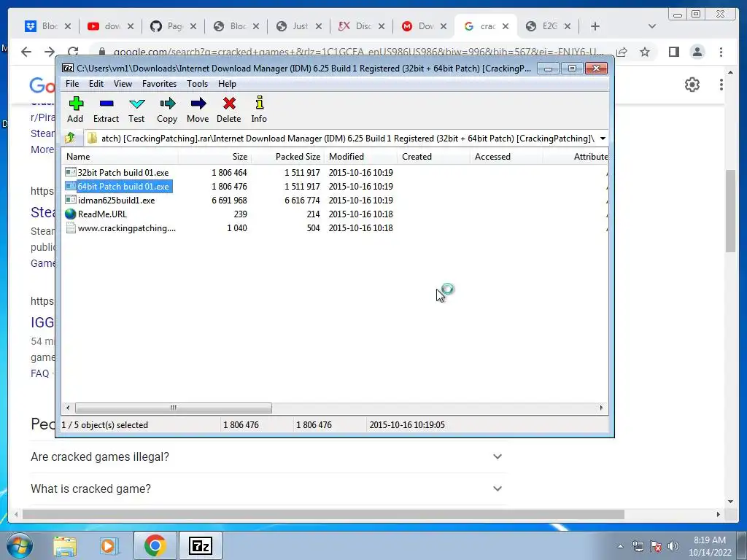Viewport: 747px width, 560px height.
Task: Show hidden system tray icons
Action: click(620, 546)
